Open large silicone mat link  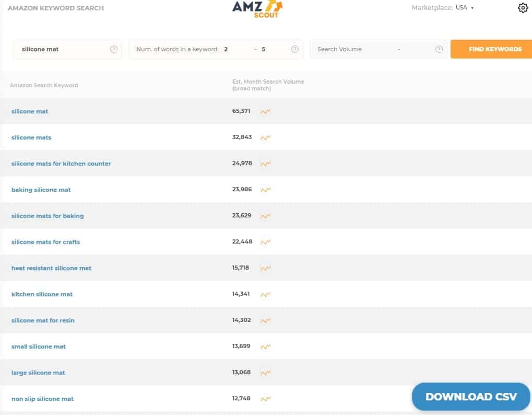(38, 373)
